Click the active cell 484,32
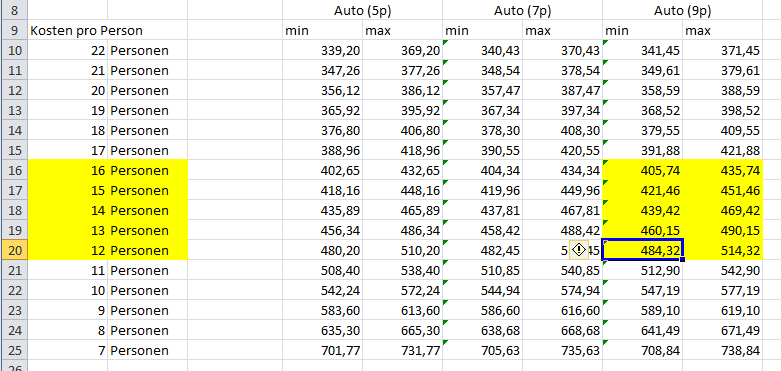 [x=642, y=250]
